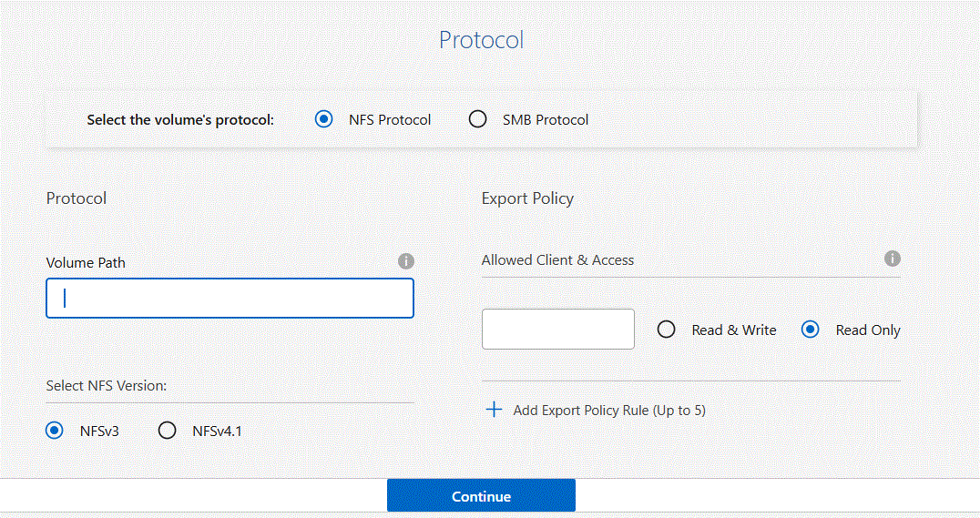980x518 pixels.
Task: Click the allowed client input box
Action: coord(557,329)
